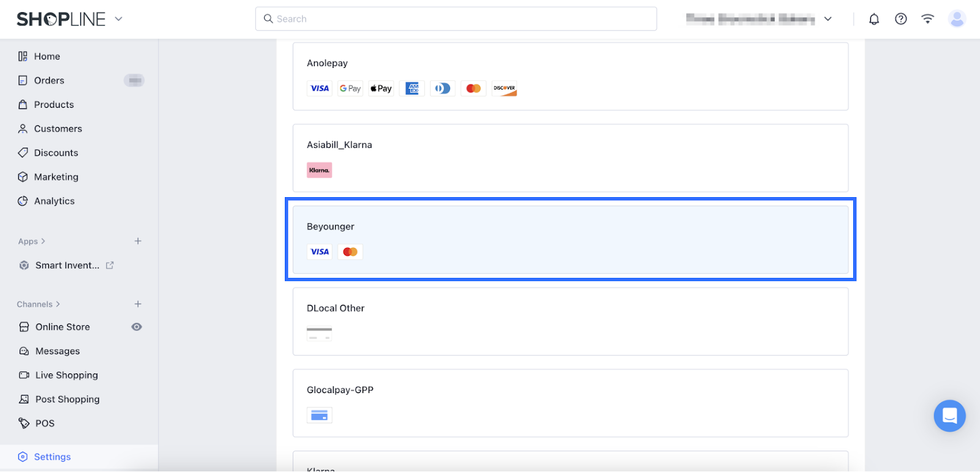Click the Anolepay Apple Pay logo
Image resolution: width=980 pixels, height=472 pixels.
click(381, 88)
